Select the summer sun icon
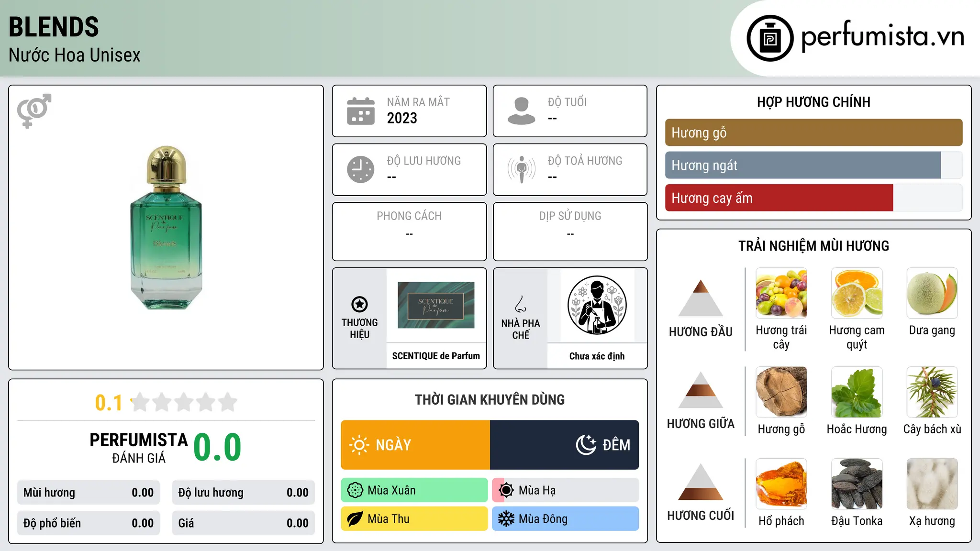Viewport: 980px width, 551px height. tap(506, 490)
